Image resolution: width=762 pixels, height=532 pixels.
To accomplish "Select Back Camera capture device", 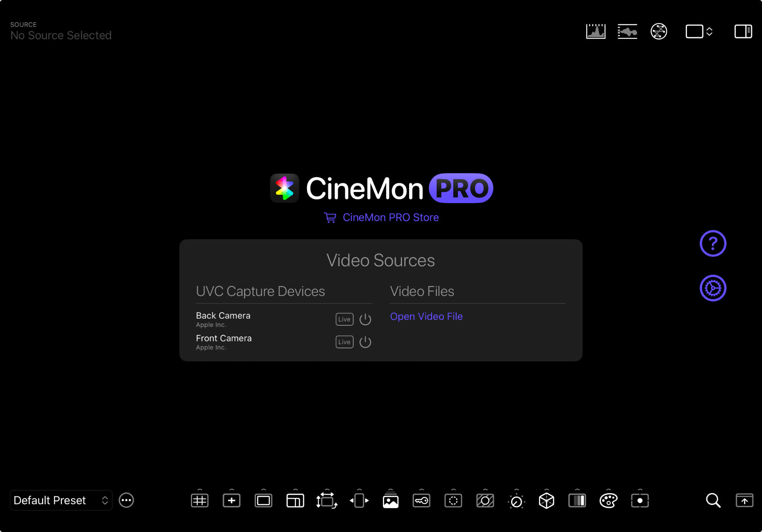I will coord(223,316).
